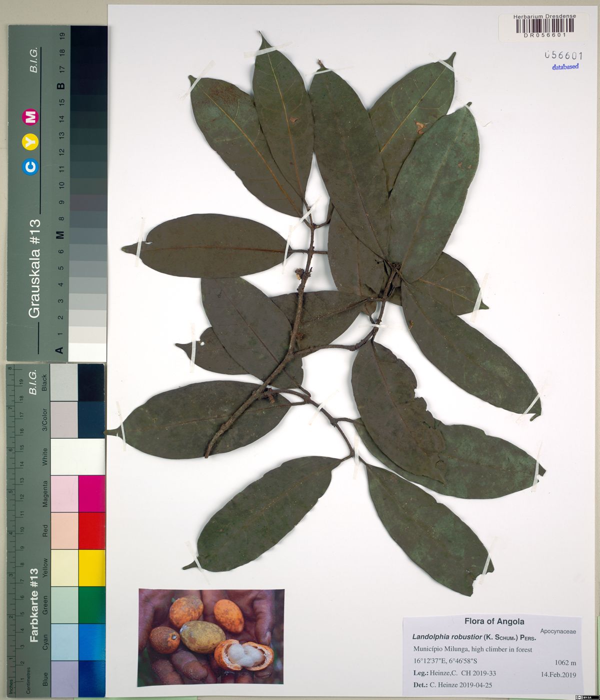
Task: Open the fruit photograph in hands
Action: pyautogui.click(x=211, y=637)
